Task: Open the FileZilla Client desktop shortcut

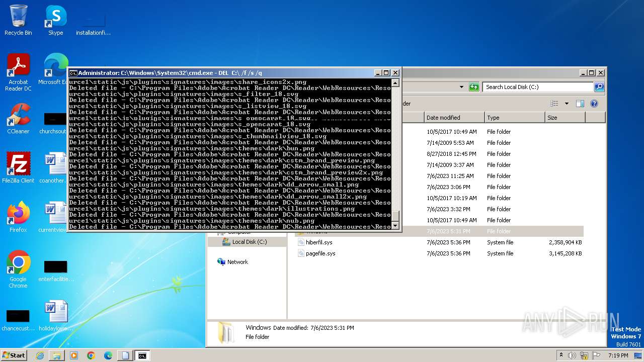Action: click(18, 167)
